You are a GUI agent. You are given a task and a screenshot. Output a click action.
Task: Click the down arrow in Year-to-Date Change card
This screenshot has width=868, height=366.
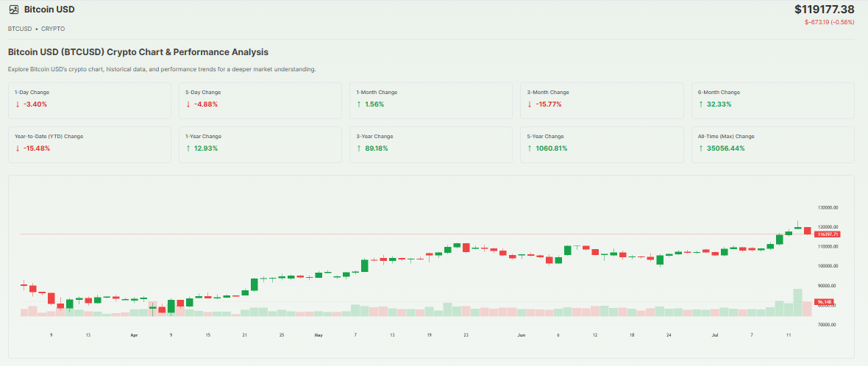point(17,148)
